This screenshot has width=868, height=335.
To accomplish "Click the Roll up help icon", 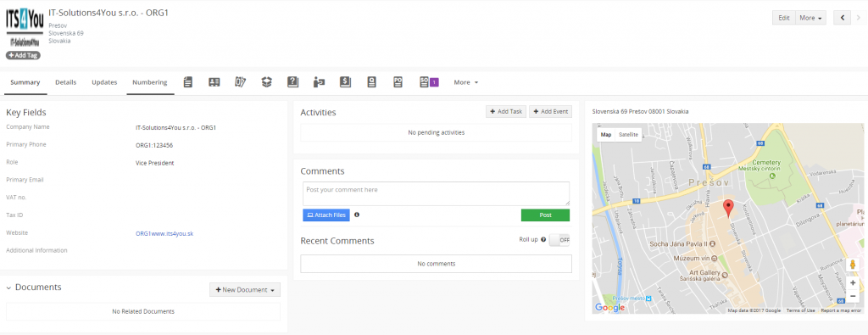I will (x=543, y=240).
